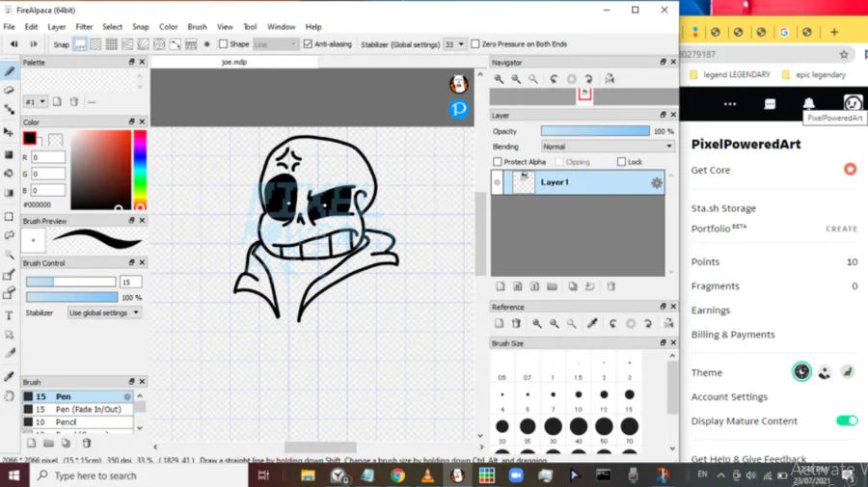The image size is (868, 487).
Task: Open DeviantArt notifications bell
Action: tap(809, 104)
